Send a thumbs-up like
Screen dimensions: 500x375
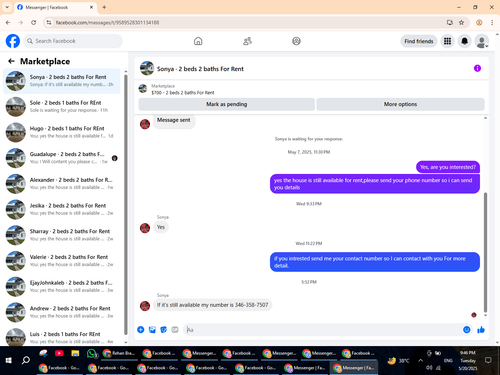coord(481,330)
